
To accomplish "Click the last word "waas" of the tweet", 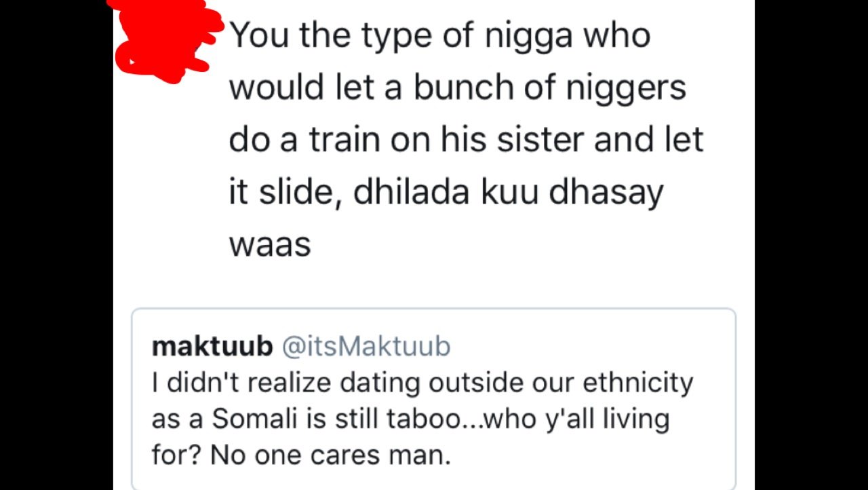I will (270, 245).
